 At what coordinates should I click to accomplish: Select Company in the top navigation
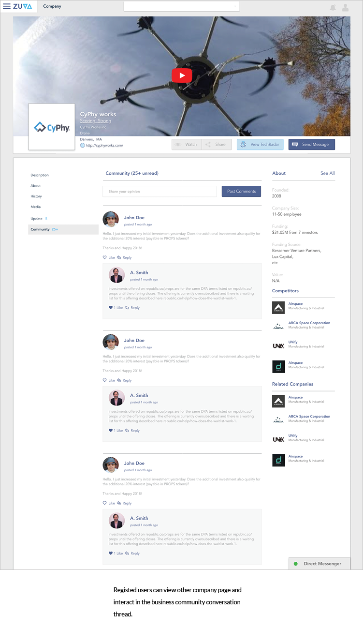click(x=52, y=6)
